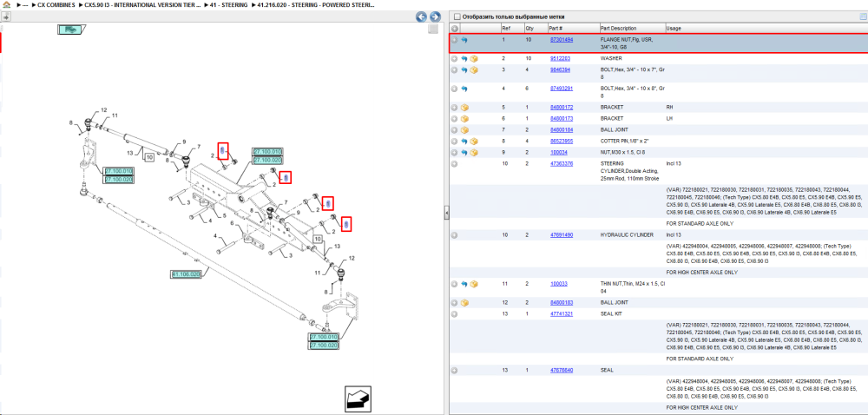Open the 41 - STEERING breadcrumb
Viewport: 868px width, 415px height.
pos(229,4)
